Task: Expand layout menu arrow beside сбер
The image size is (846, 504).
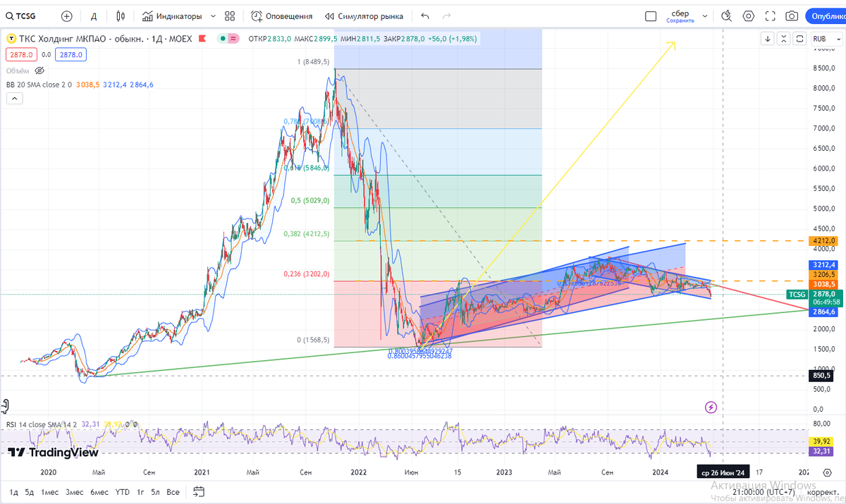Action: (x=706, y=16)
